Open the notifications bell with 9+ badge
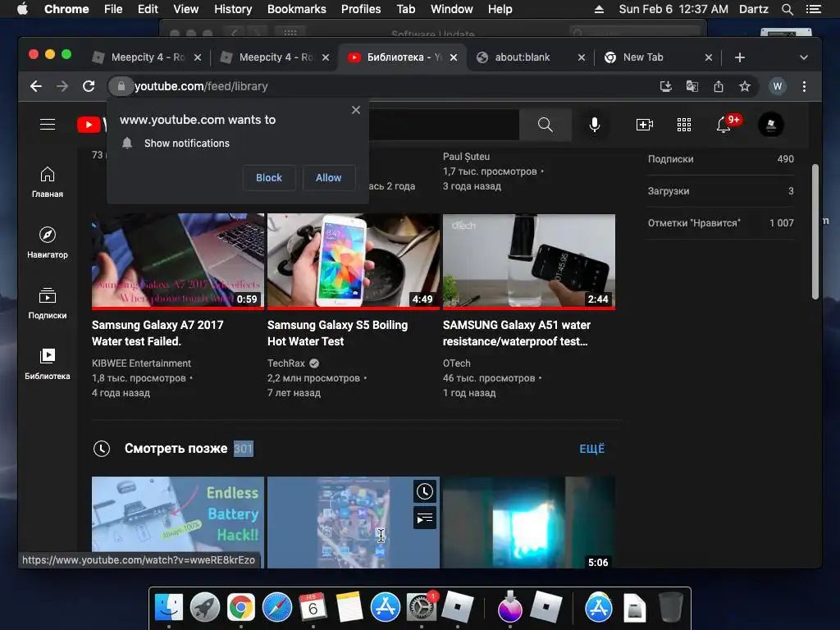The image size is (840, 630). point(724,125)
